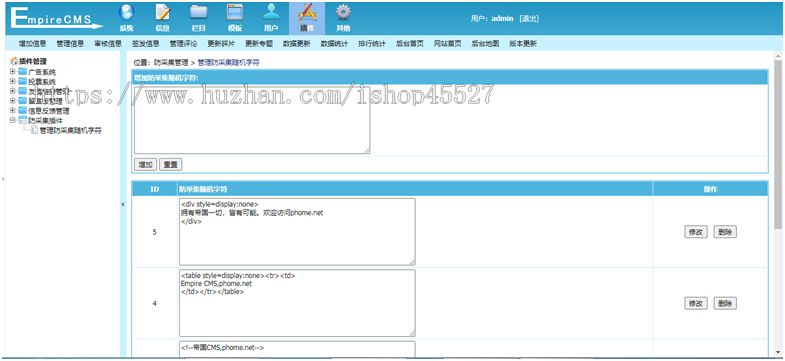This screenshot has width=785, height=361.
Task: Open the 数据统计 shortcut
Action: (334, 44)
